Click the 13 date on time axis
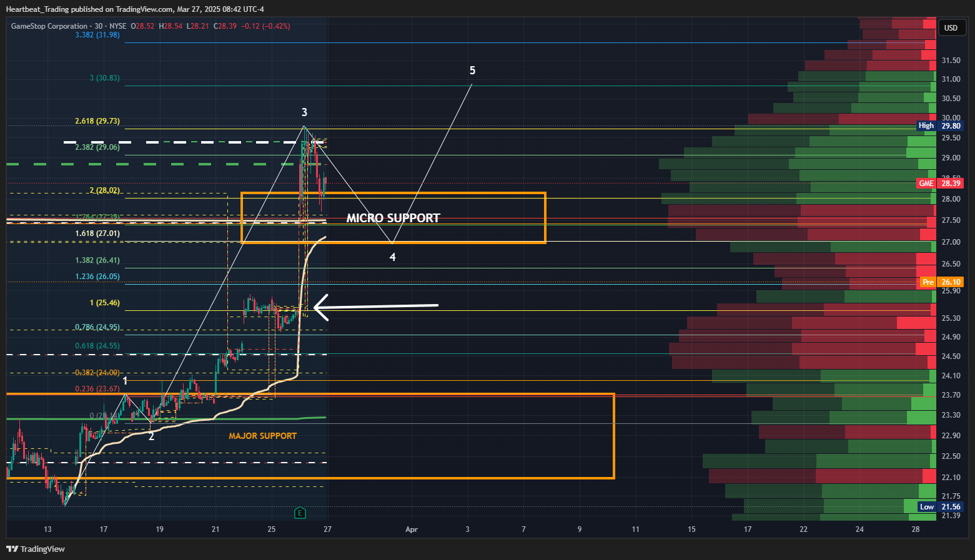975x560 pixels. [48, 529]
